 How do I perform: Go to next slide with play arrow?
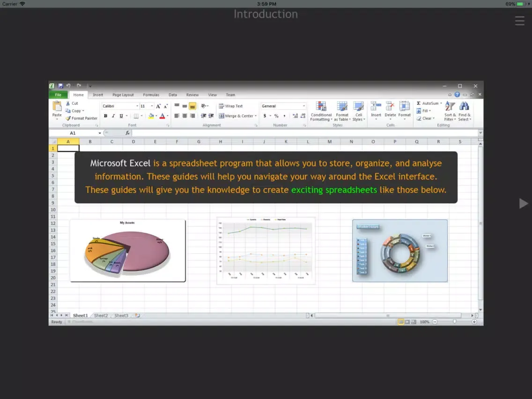[523, 204]
